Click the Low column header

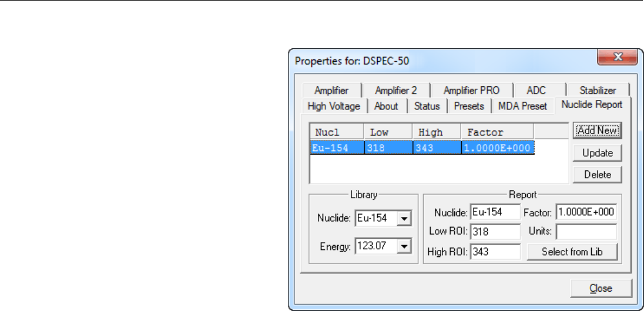pyautogui.click(x=388, y=132)
